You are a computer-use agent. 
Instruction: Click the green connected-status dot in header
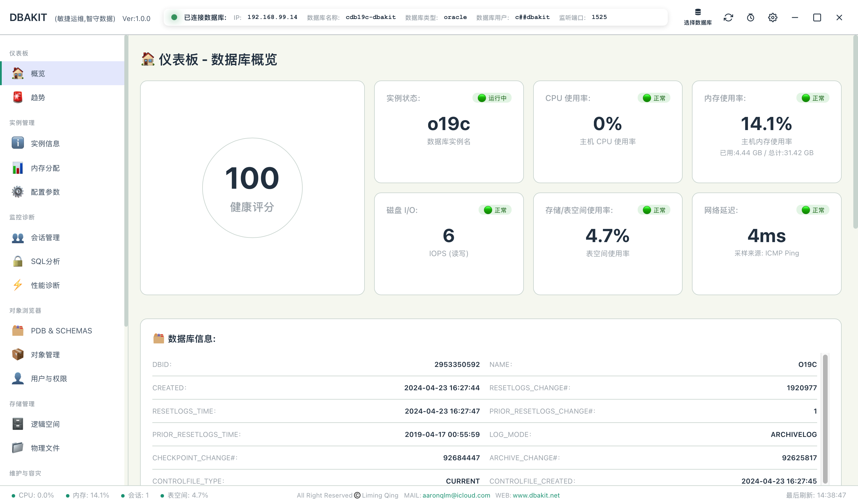pyautogui.click(x=174, y=17)
